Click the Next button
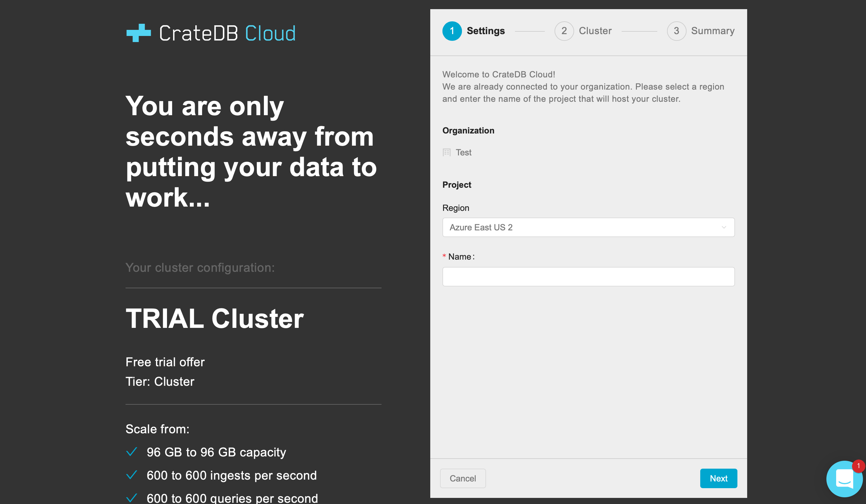 [719, 478]
